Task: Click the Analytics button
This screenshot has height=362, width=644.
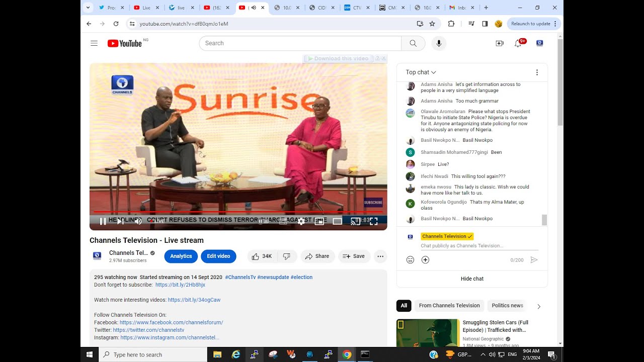Action: [181, 256]
